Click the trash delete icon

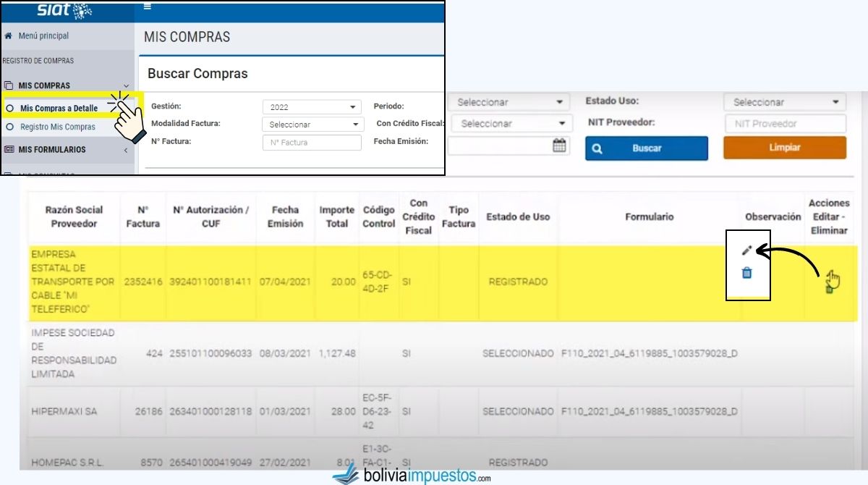coord(747,273)
